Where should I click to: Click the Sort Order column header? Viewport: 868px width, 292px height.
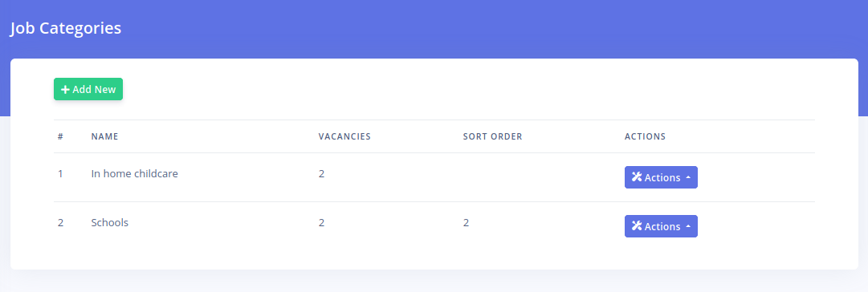(x=493, y=136)
